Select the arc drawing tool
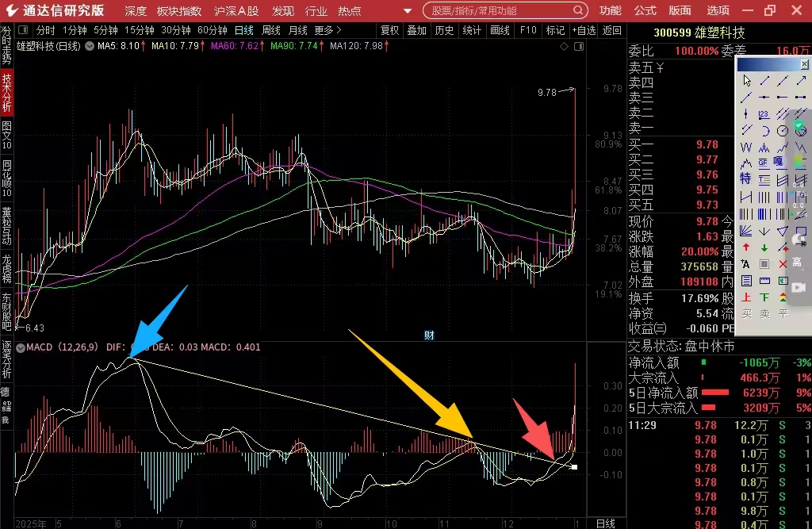The width and height of the screenshot is (812, 529). (x=764, y=131)
